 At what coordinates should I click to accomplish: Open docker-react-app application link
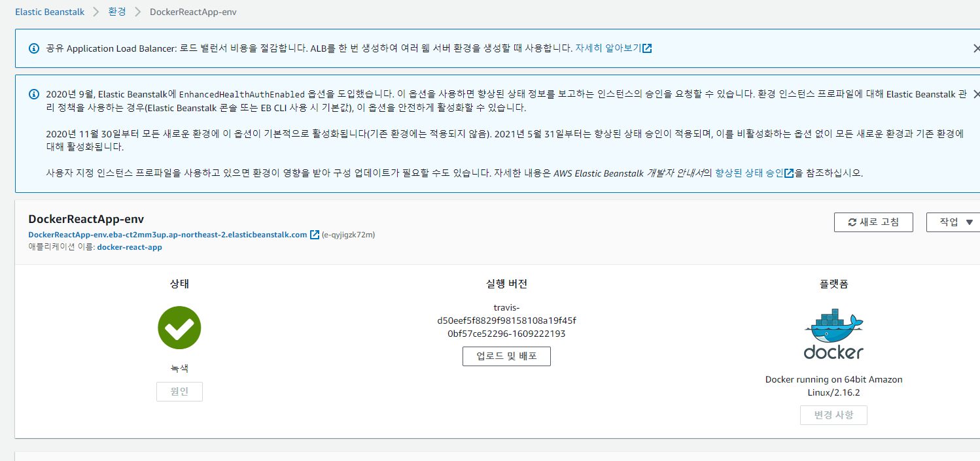tap(130, 247)
